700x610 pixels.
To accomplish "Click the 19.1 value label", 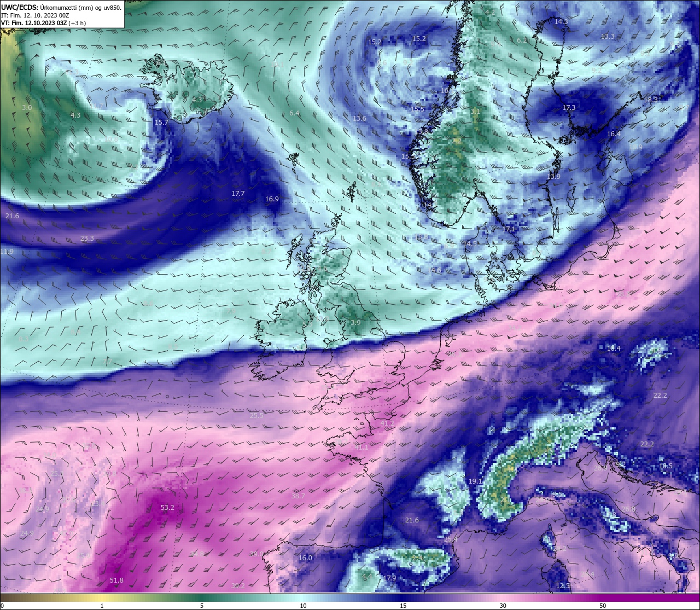I will coord(475,481).
